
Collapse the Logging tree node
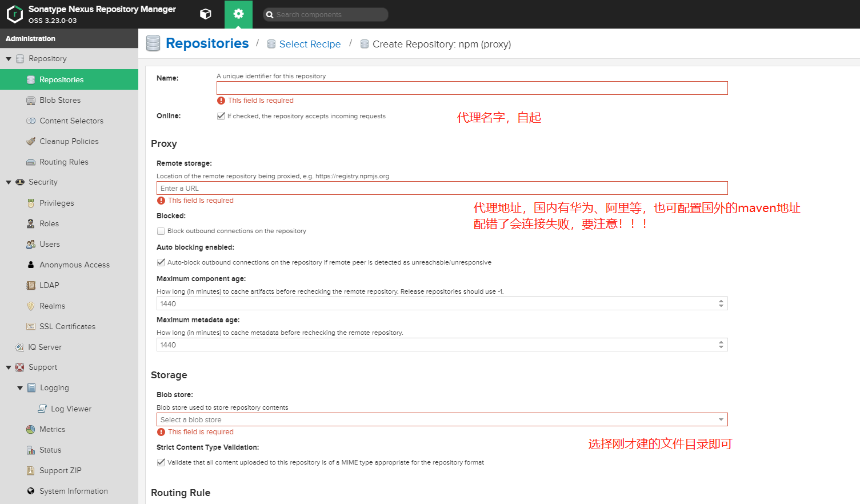pos(20,388)
